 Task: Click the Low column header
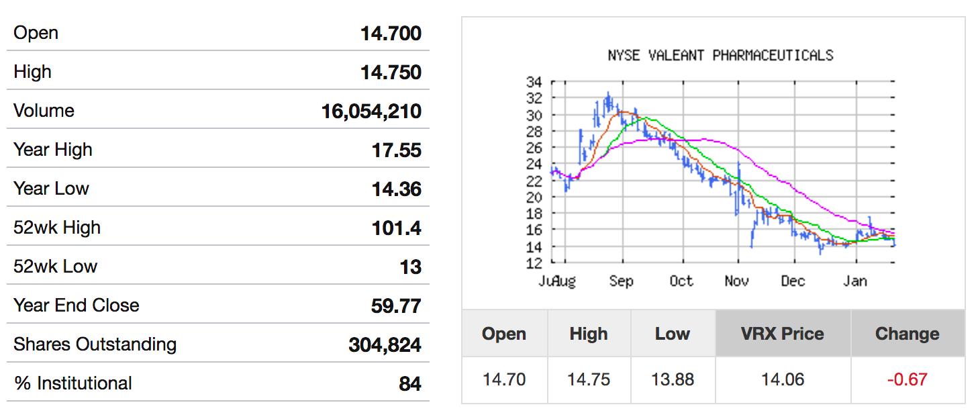coord(672,334)
